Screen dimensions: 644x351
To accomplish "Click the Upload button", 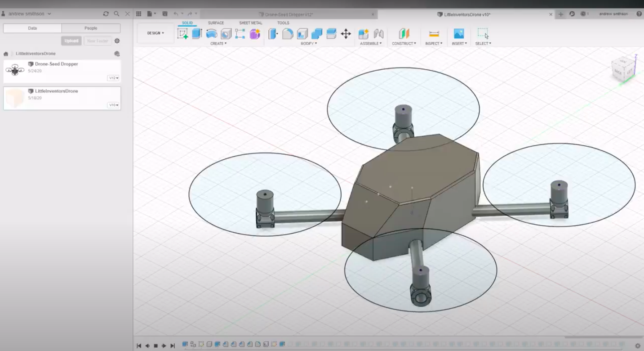I will [x=71, y=41].
